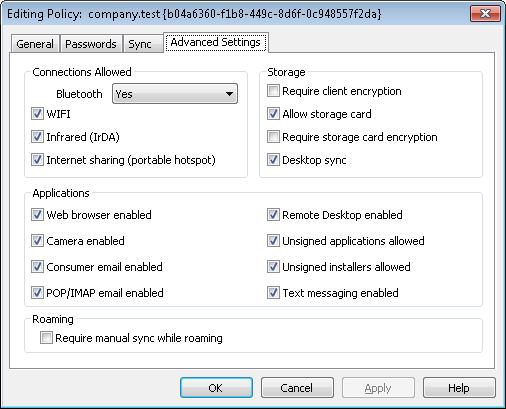Uncheck Camera enabled
This screenshot has width=506, height=409.
(x=37, y=241)
